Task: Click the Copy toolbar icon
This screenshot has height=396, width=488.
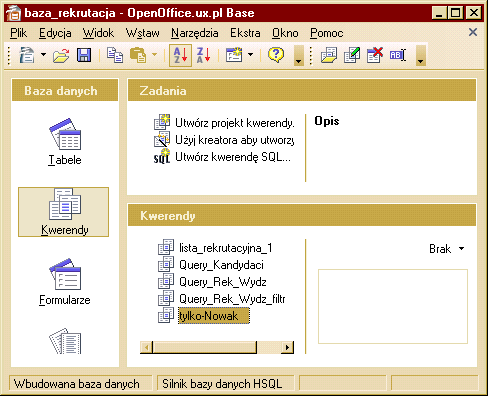Action: coord(115,55)
